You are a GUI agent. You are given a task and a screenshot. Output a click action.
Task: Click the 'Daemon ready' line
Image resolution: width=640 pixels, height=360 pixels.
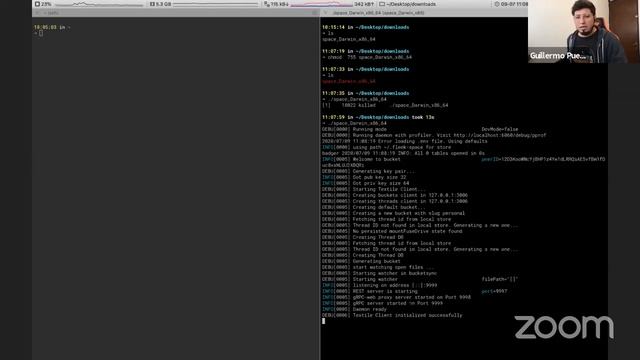[x=354, y=309]
